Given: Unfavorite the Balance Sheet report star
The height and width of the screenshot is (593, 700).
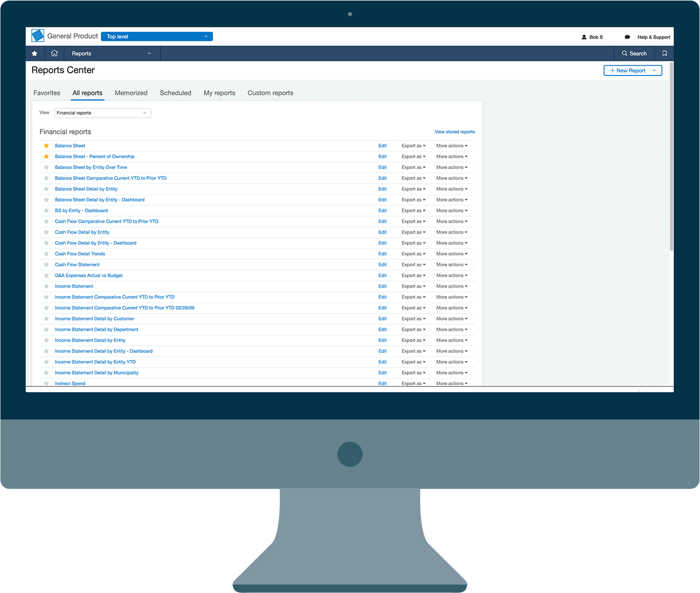Looking at the screenshot, I should [46, 146].
